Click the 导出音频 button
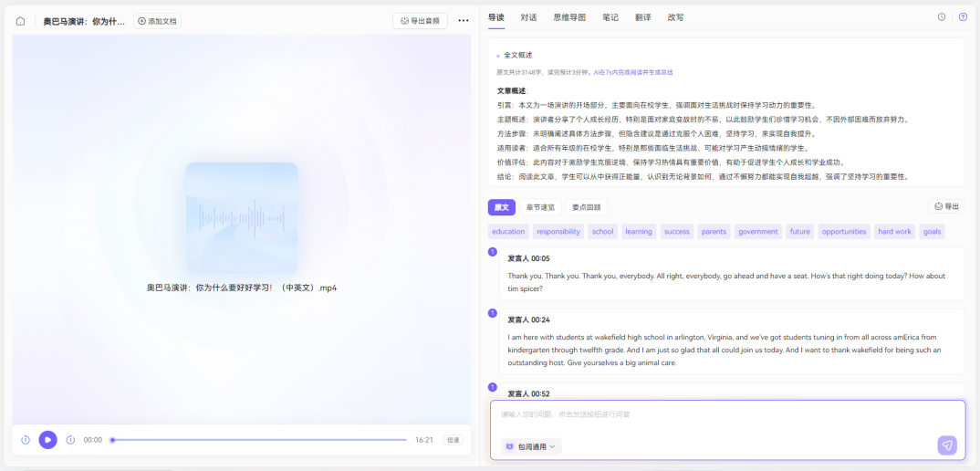980x471 pixels. pyautogui.click(x=420, y=21)
